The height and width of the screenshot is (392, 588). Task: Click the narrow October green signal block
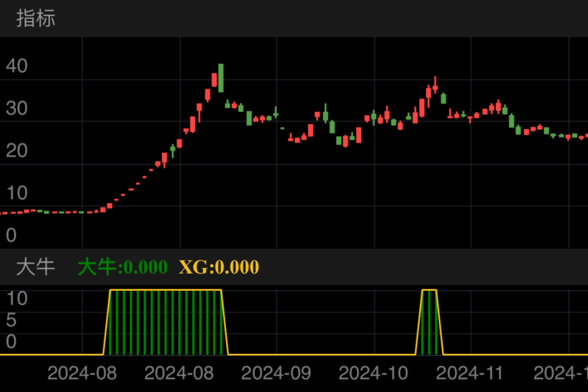click(429, 322)
